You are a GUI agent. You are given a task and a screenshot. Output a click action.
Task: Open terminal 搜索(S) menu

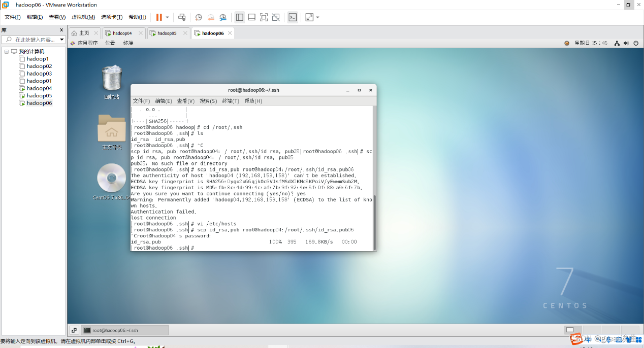[x=208, y=101]
